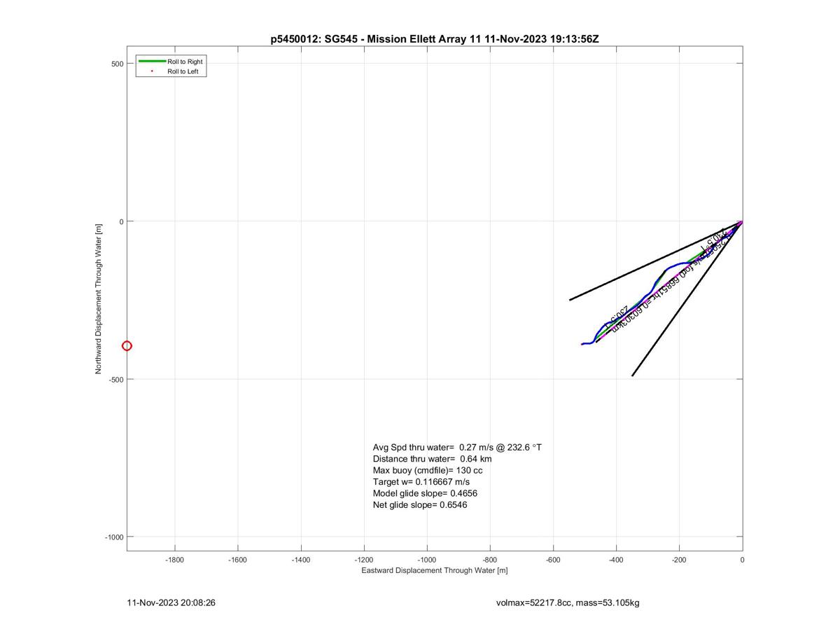The width and height of the screenshot is (840, 620).
Task: Click the x-axis tick label -400
Action: [616, 560]
